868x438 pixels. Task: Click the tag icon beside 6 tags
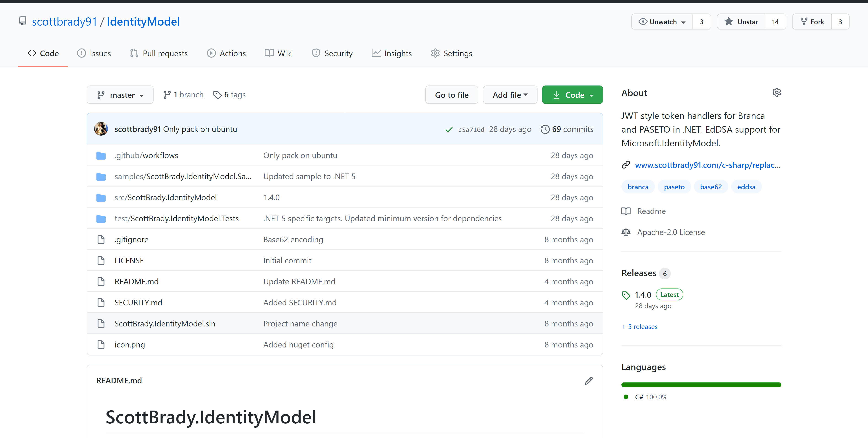[217, 95]
